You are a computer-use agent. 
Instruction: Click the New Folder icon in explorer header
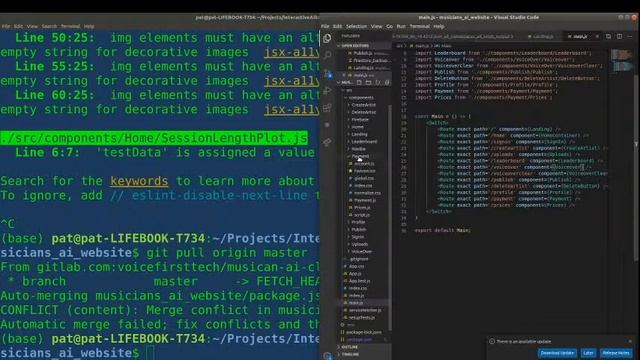tap(368, 82)
